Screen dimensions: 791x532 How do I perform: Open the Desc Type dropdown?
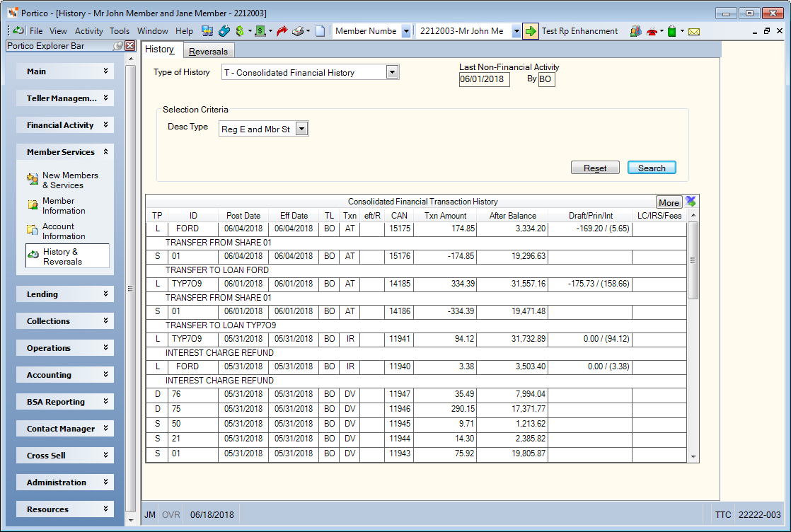pyautogui.click(x=301, y=129)
